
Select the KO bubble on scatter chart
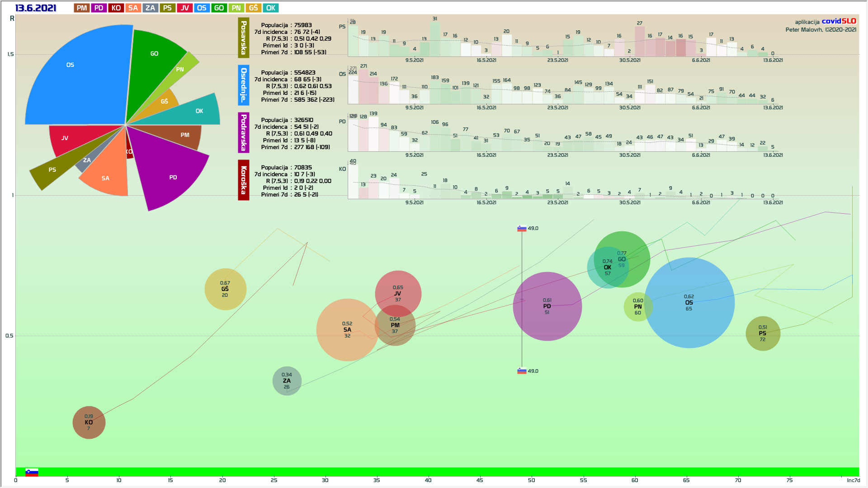89,422
